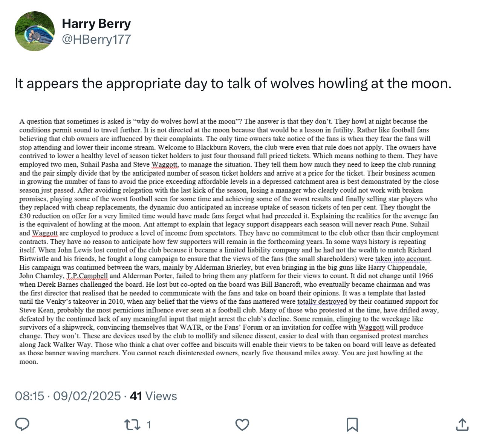Click the @HBerry177 handle
This screenshot has width=488, height=448.
click(96, 39)
